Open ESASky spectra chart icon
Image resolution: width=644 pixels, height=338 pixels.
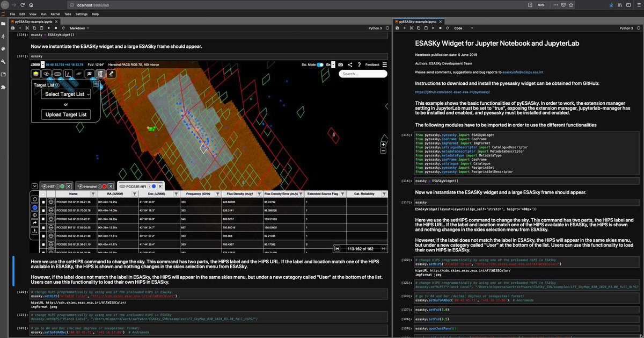68,74
